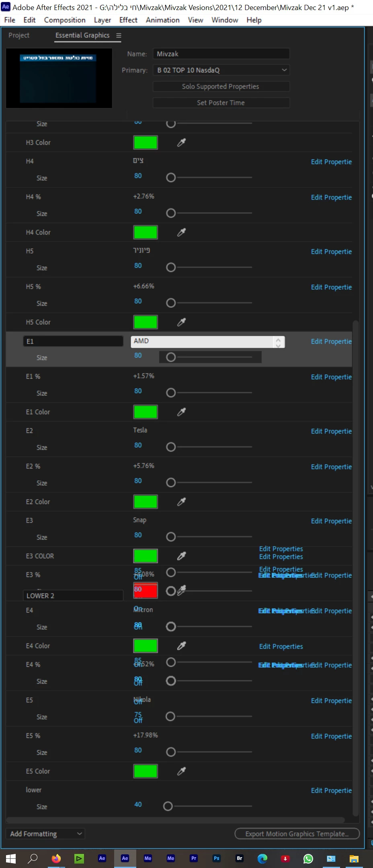Click the Name input field Mivzak

click(221, 54)
